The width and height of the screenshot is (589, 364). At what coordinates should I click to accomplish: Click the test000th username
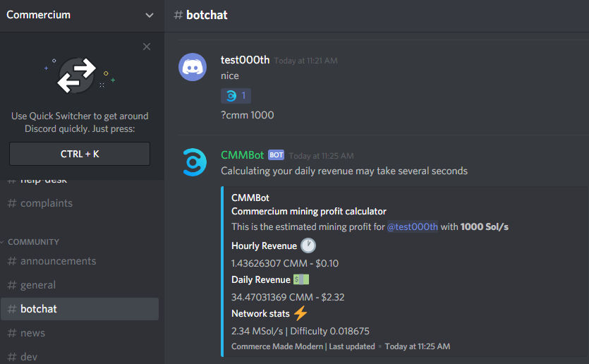[245, 60]
